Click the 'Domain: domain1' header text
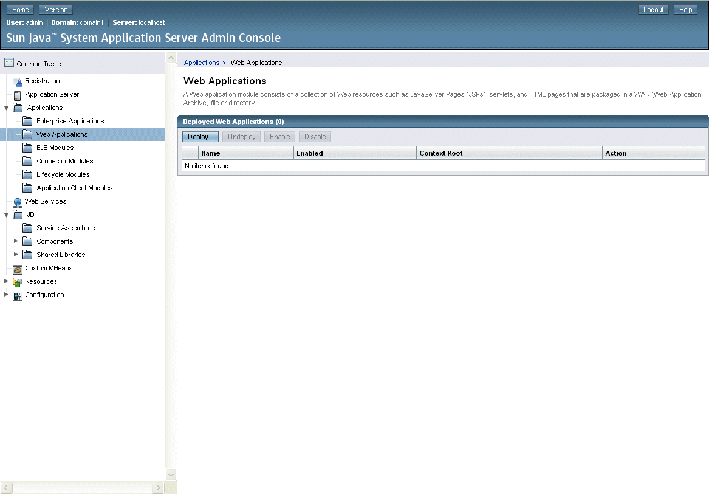The height and width of the screenshot is (494, 709). coord(77,22)
